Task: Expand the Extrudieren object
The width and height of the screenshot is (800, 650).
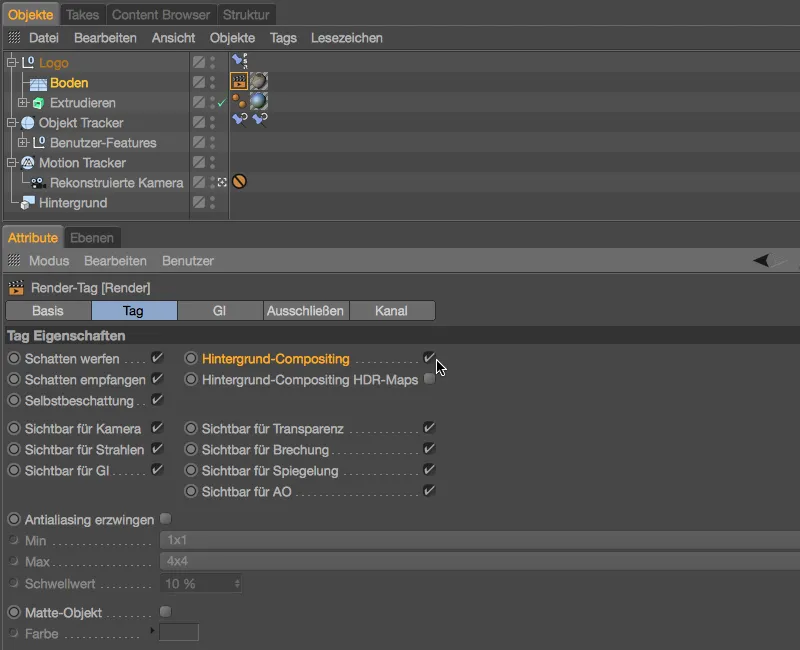Action: (x=22, y=103)
